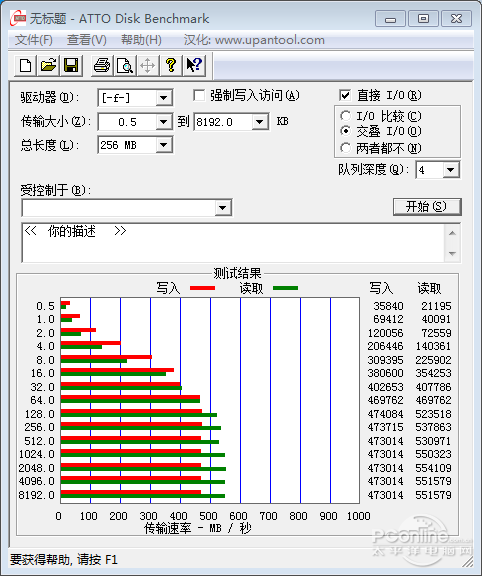Open the 帮助(H) menu
The height and width of the screenshot is (576, 482).
[141, 40]
